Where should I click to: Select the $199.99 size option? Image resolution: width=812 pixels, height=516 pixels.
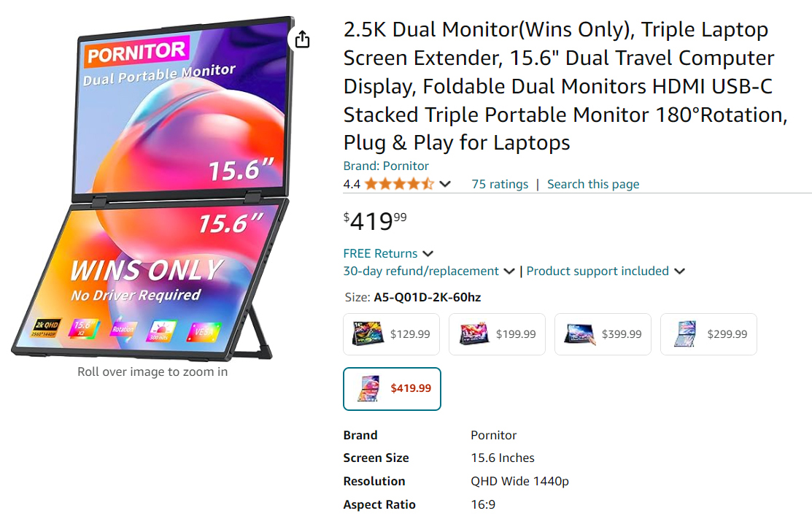(497, 334)
